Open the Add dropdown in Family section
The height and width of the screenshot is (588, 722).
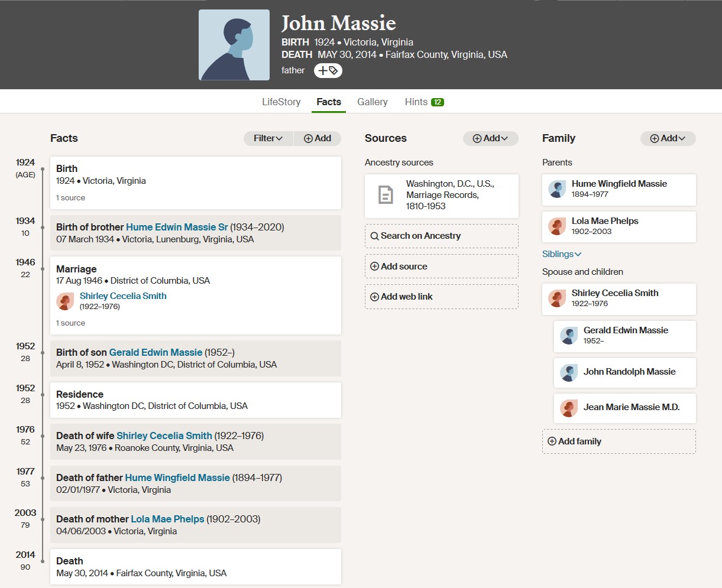click(x=668, y=138)
